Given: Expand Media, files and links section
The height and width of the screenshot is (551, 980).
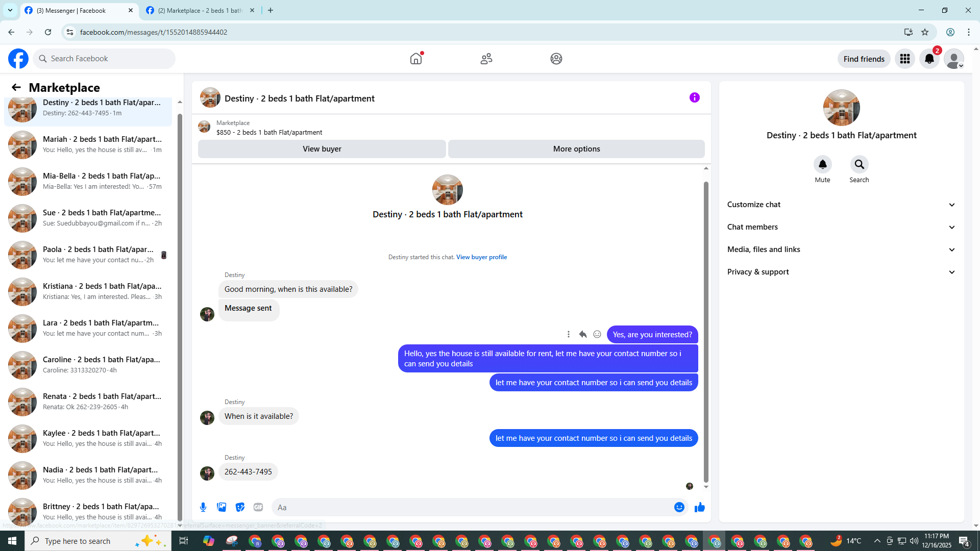Looking at the screenshot, I should coord(841,249).
